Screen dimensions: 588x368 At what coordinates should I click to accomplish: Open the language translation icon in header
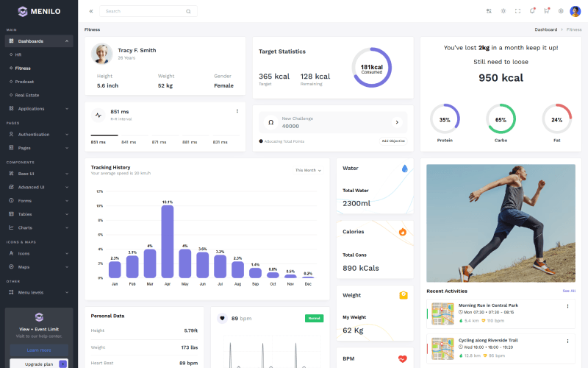[489, 11]
